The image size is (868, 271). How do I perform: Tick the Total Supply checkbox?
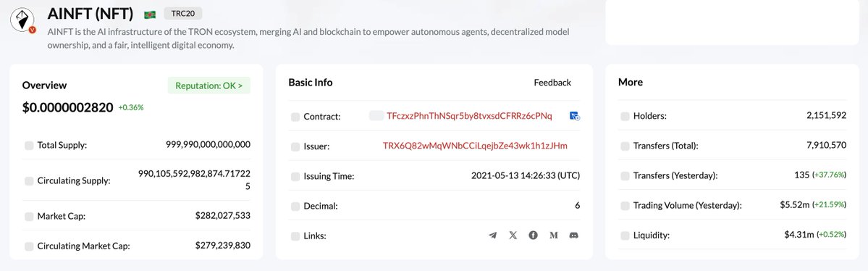point(29,145)
